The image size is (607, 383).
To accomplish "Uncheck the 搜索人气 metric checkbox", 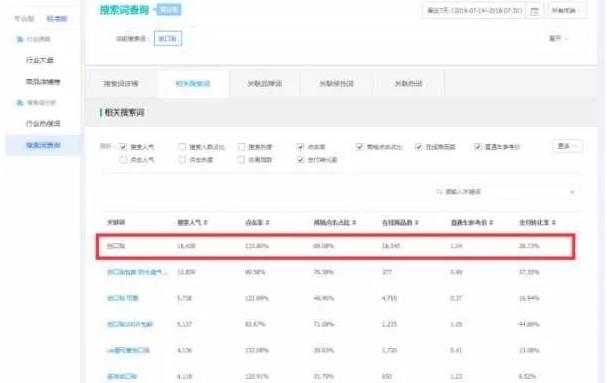I will click(x=123, y=147).
